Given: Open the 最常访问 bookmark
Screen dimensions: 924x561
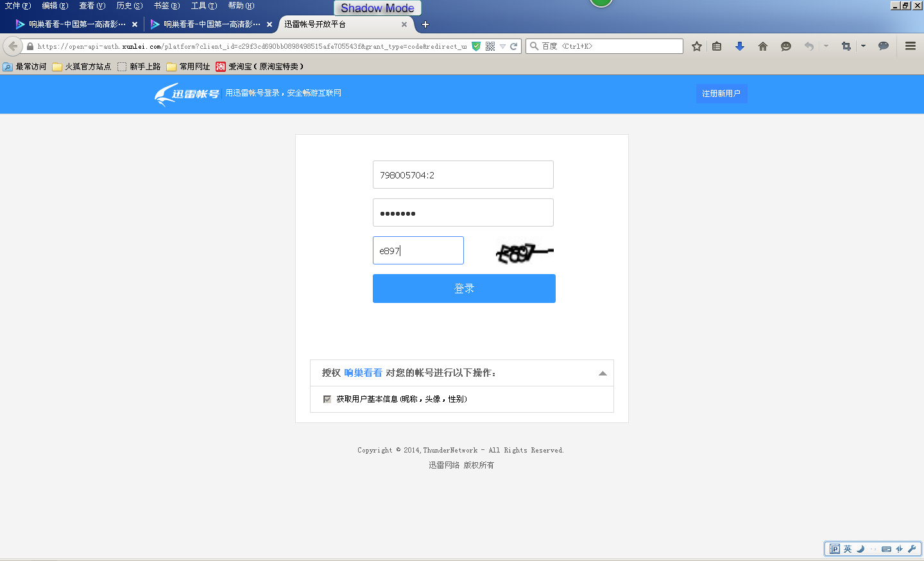Looking at the screenshot, I should pos(25,67).
